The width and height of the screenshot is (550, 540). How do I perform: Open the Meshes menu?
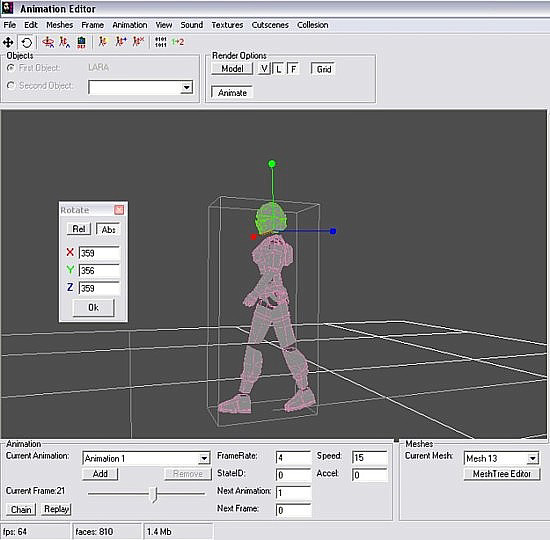pyautogui.click(x=59, y=25)
